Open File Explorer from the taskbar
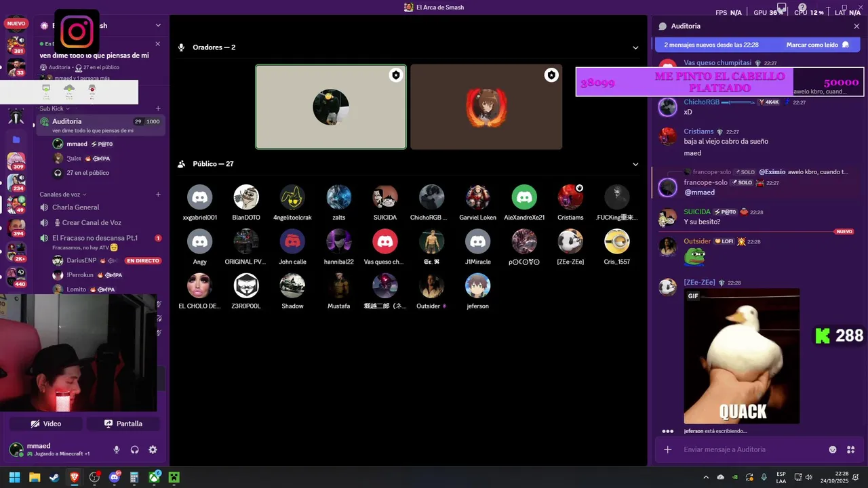This screenshot has height=488, width=868. (x=35, y=477)
